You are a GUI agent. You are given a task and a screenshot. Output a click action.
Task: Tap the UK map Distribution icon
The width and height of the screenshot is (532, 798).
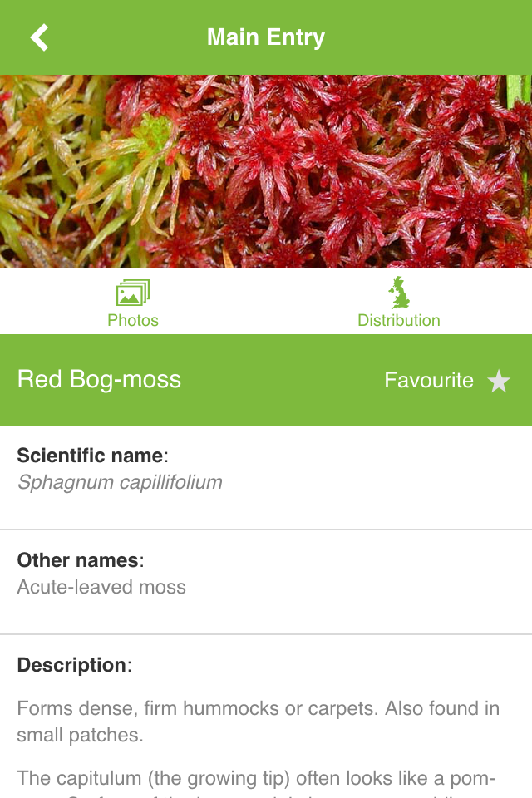pyautogui.click(x=399, y=293)
